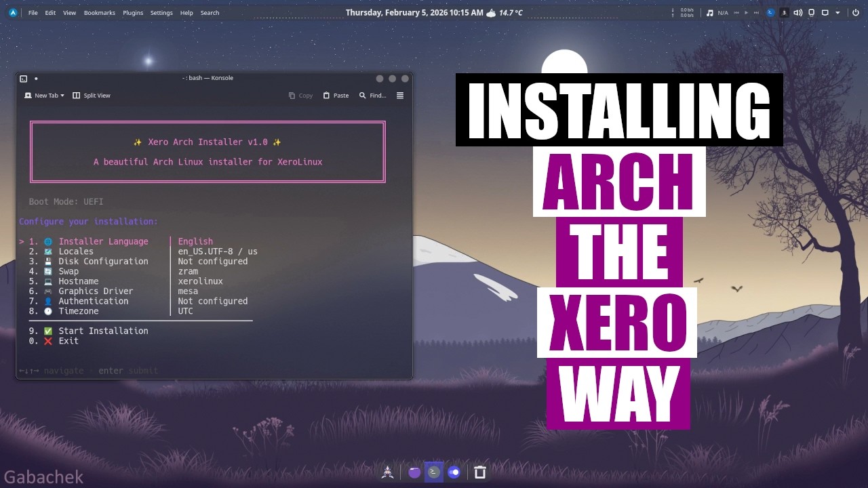Click the previous track media button
The width and height of the screenshot is (868, 488).
[736, 12]
